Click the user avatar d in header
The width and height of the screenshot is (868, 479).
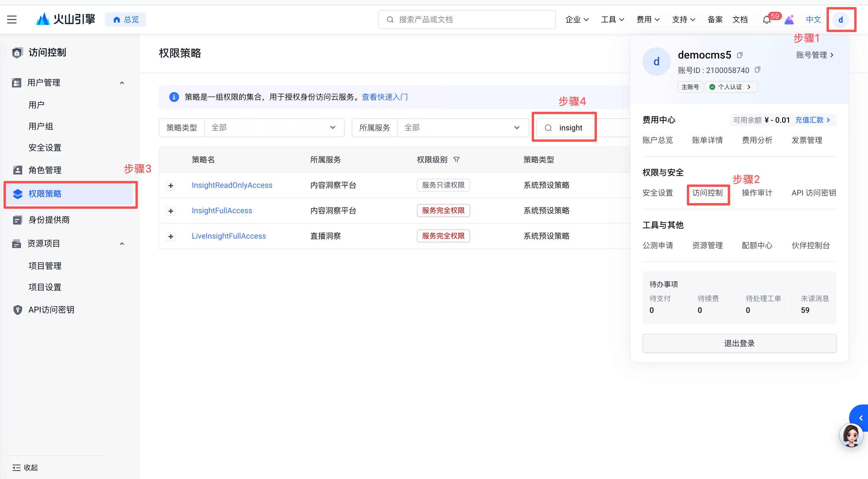[840, 20]
